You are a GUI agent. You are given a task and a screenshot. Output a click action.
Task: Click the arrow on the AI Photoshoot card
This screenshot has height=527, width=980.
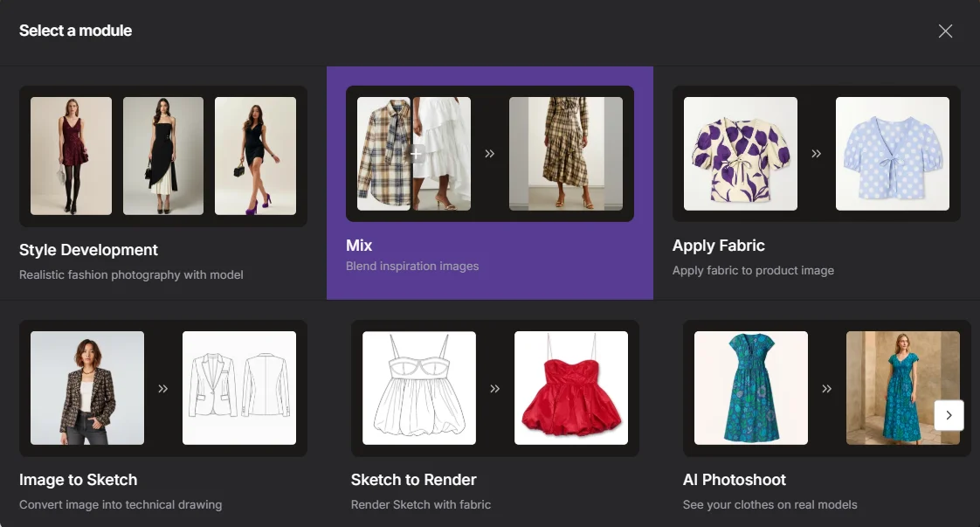pos(827,388)
